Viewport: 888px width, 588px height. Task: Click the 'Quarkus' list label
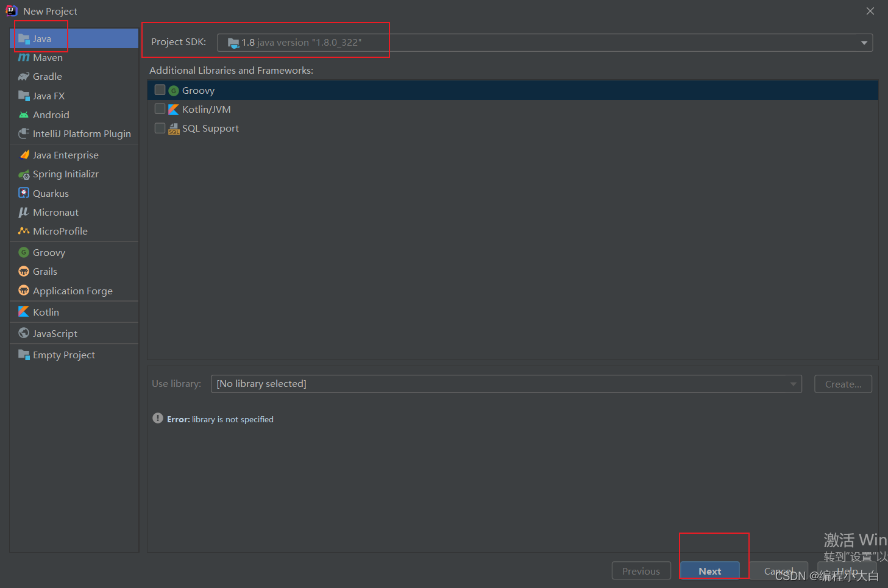click(51, 193)
